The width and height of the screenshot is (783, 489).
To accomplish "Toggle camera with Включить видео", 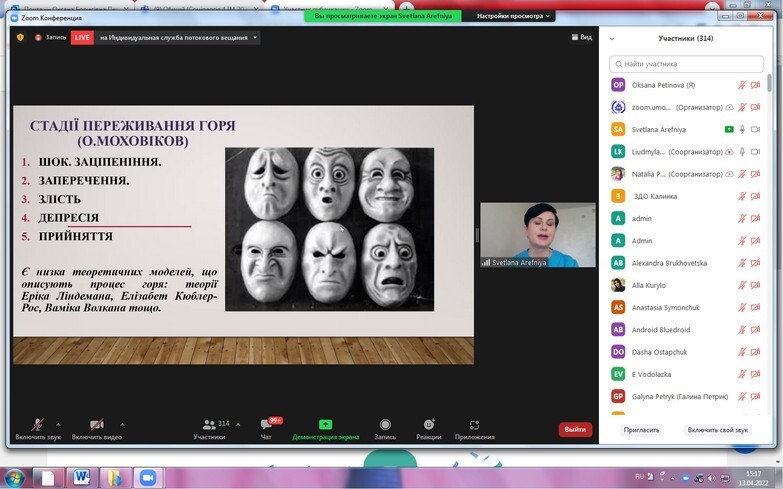I will click(96, 425).
